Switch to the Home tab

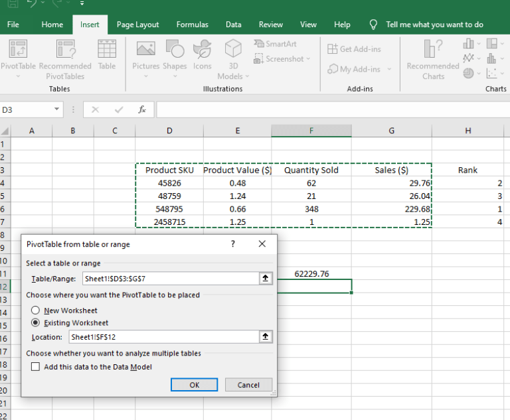click(52, 25)
